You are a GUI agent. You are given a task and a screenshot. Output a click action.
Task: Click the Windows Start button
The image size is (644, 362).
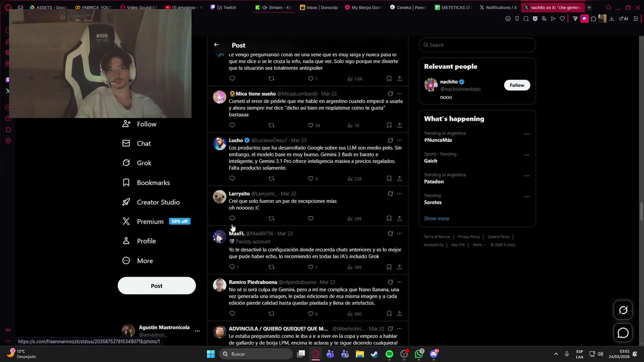pos(211,354)
